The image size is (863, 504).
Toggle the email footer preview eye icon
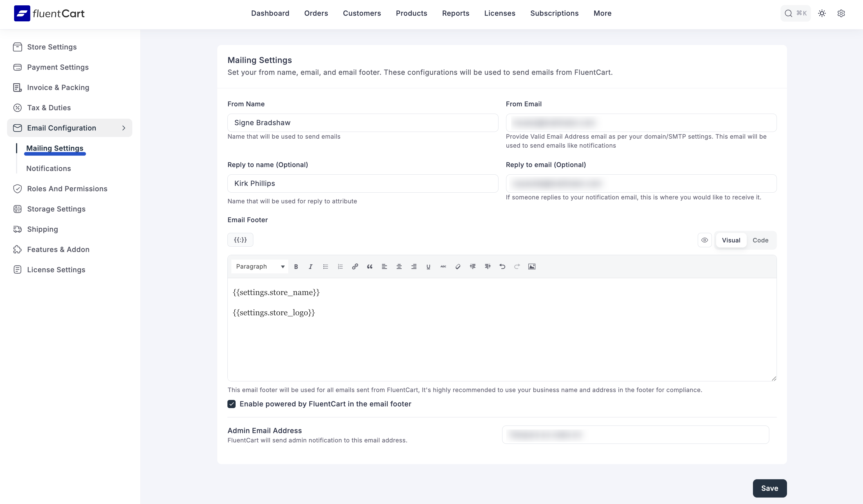705,240
